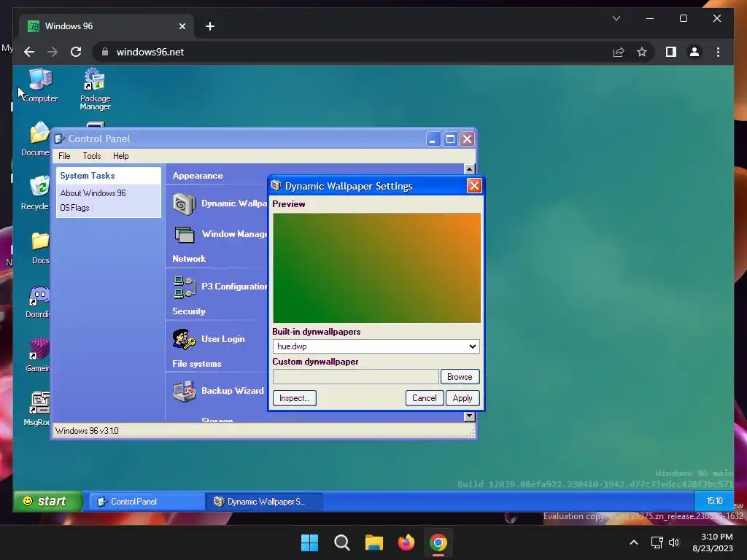Open File Explorer from Windows taskbar
747x560 pixels.
pos(374,542)
